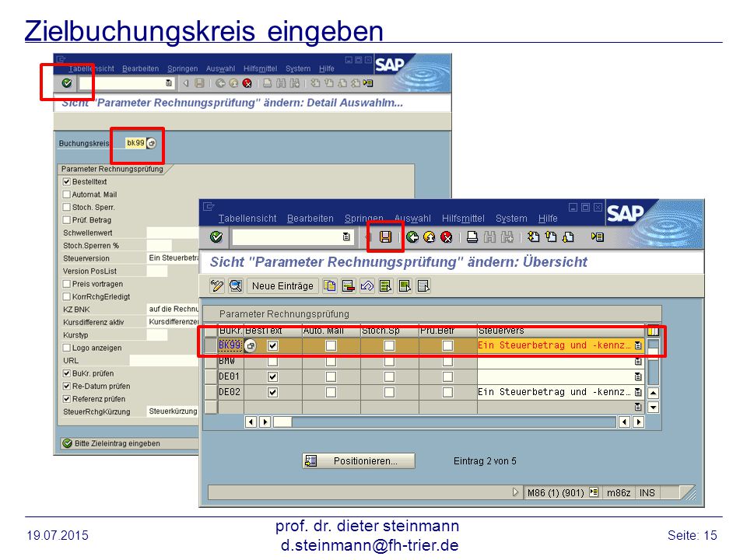747x560 pixels.
Task: Jump to first page icon in Übersicht toolbar
Action: coord(534,236)
